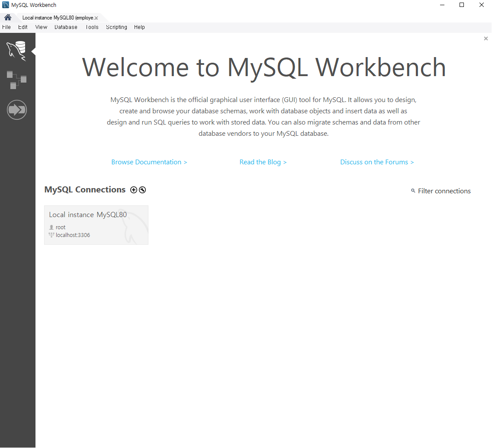The height and width of the screenshot is (448, 492).
Task: Close the MySQL Workbench window
Action: point(481,5)
